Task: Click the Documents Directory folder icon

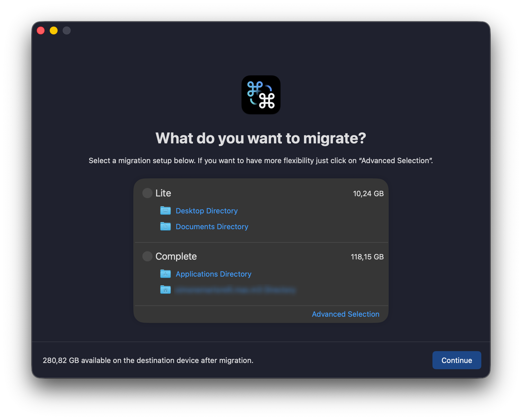Action: (x=165, y=226)
